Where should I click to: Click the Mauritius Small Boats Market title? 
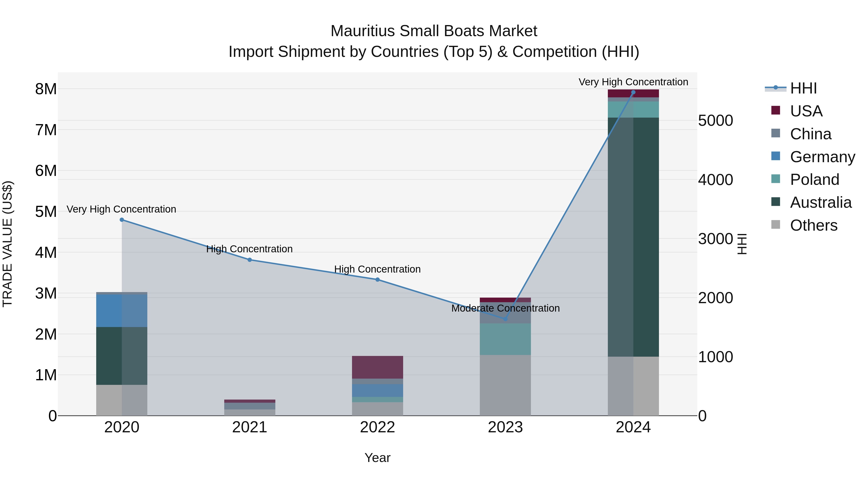point(434,31)
